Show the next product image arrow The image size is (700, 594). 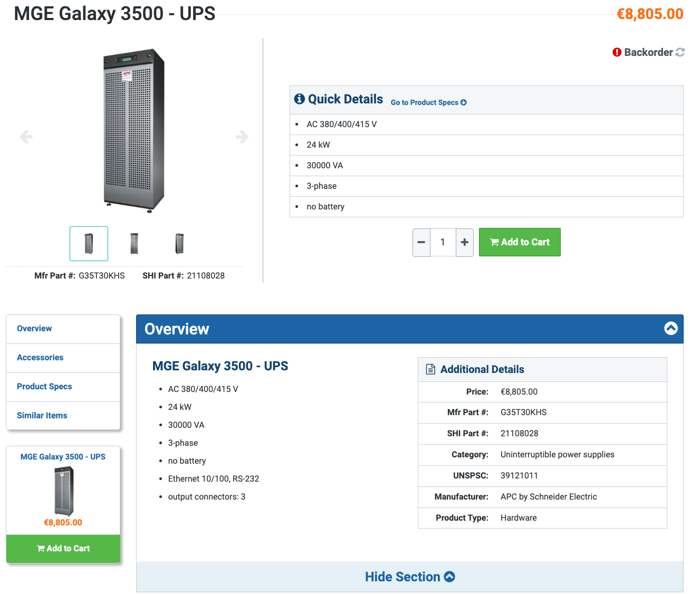(242, 137)
